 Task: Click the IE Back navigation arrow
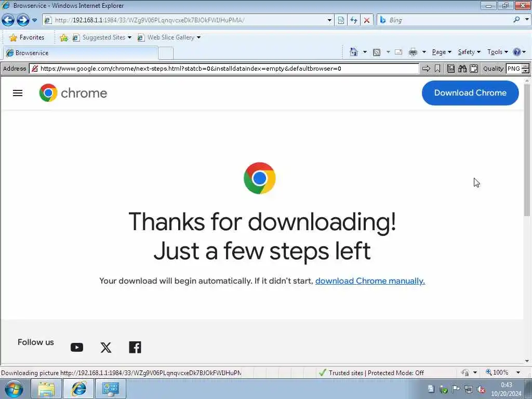(x=8, y=20)
